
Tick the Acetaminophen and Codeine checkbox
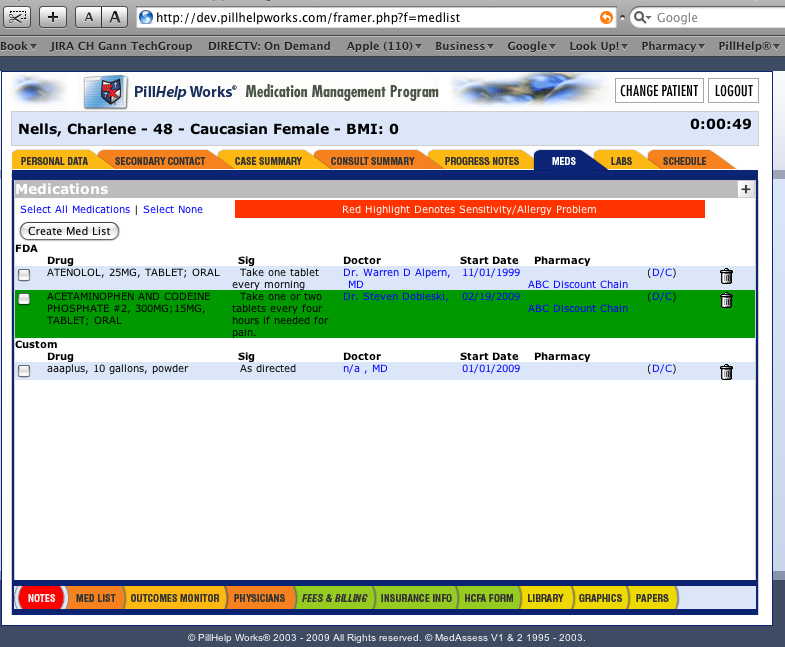tap(24, 299)
